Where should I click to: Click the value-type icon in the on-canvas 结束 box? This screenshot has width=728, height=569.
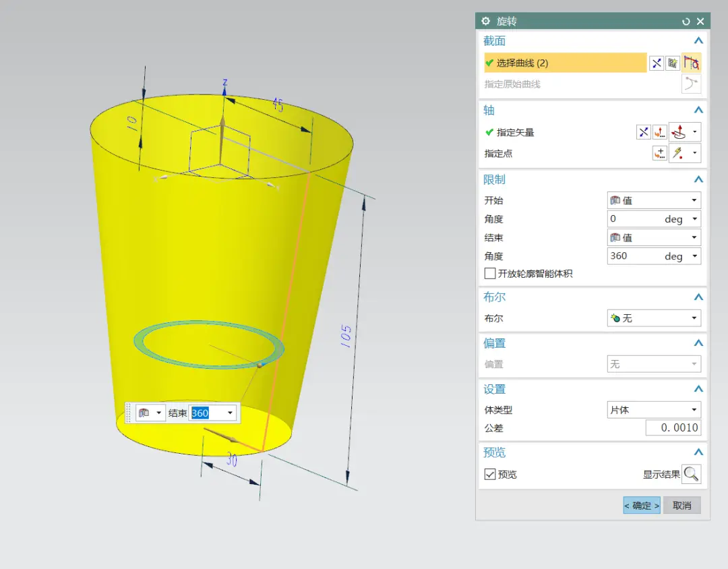pyautogui.click(x=144, y=413)
